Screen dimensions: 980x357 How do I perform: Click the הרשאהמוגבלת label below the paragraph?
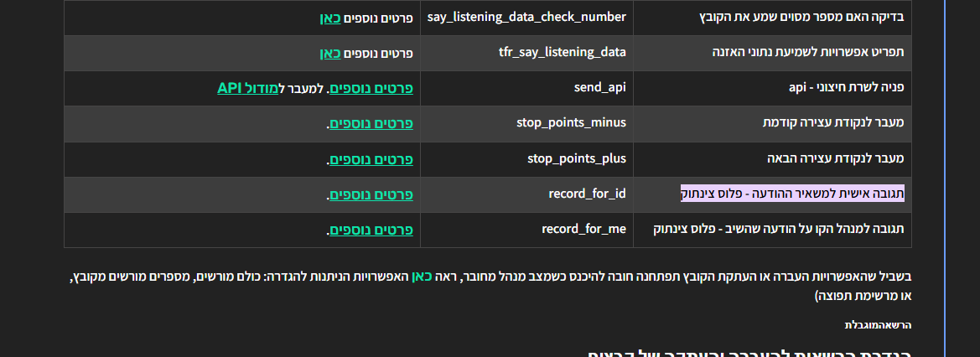click(x=877, y=325)
